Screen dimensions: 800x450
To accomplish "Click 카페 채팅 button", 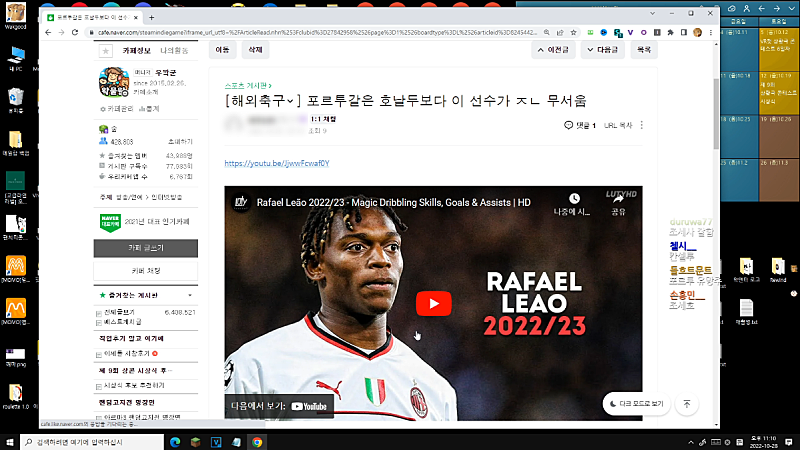I will [x=146, y=271].
